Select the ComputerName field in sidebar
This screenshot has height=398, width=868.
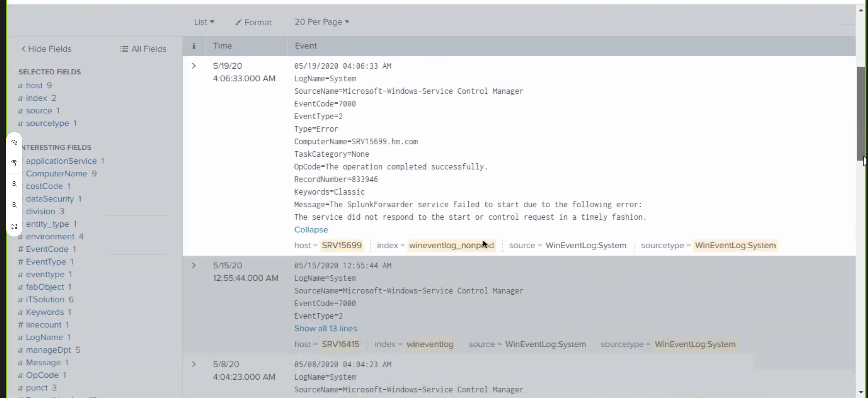click(57, 174)
